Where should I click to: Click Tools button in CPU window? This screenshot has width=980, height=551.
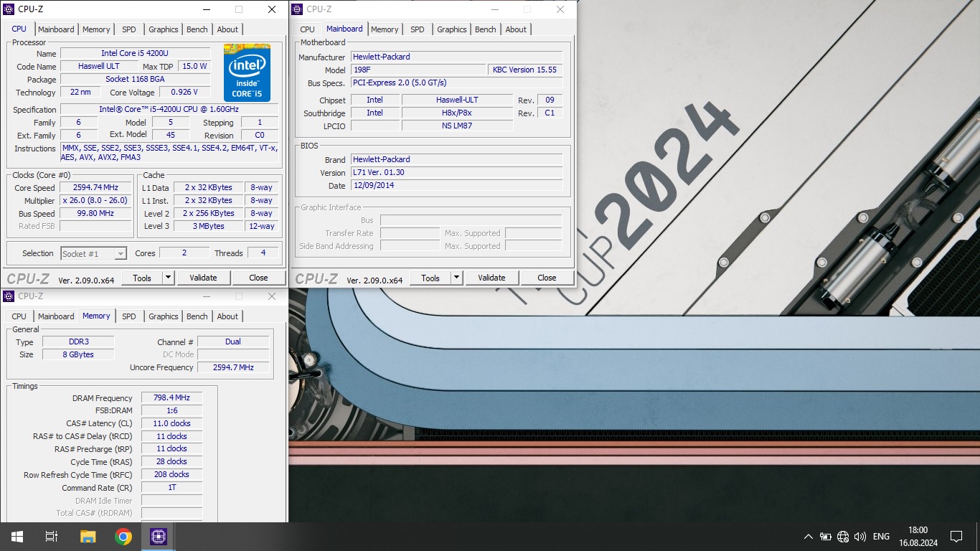coord(142,278)
